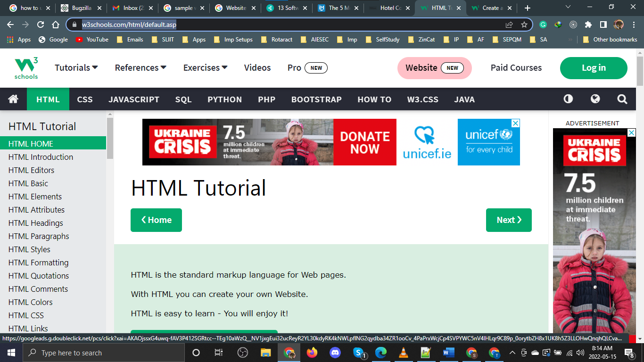Launch VLC from the taskbar
This screenshot has width=644, height=362.
[403, 353]
